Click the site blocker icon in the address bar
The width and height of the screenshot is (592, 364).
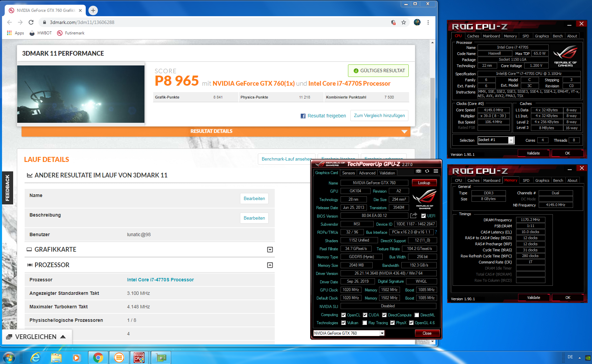pos(393,22)
